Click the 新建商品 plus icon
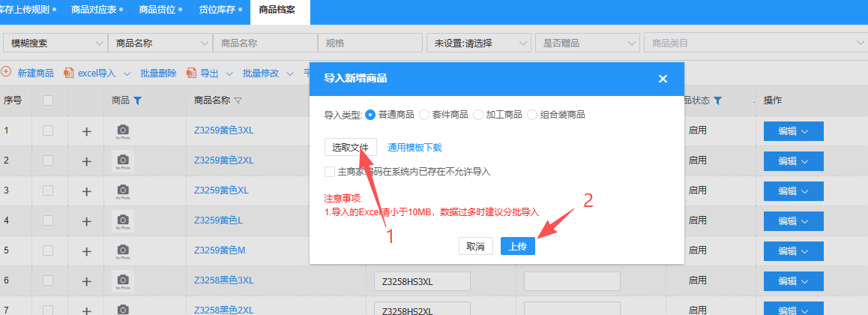Screen dimensions: 868x315 (x=6, y=72)
